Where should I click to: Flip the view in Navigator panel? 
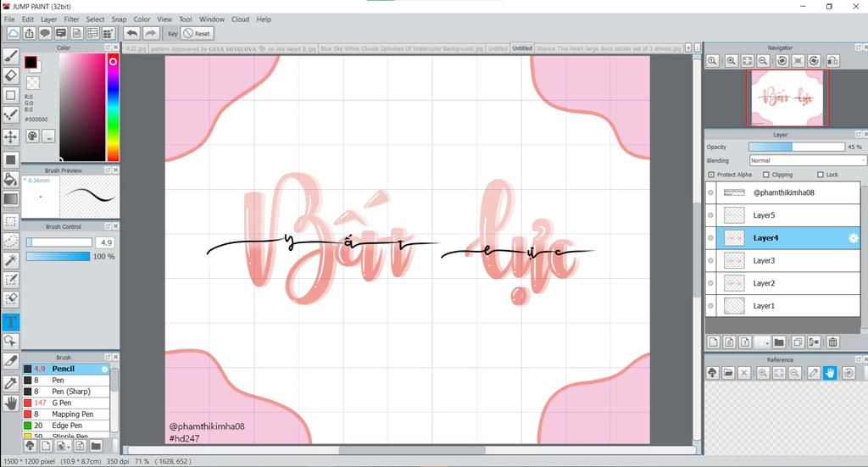(x=832, y=61)
